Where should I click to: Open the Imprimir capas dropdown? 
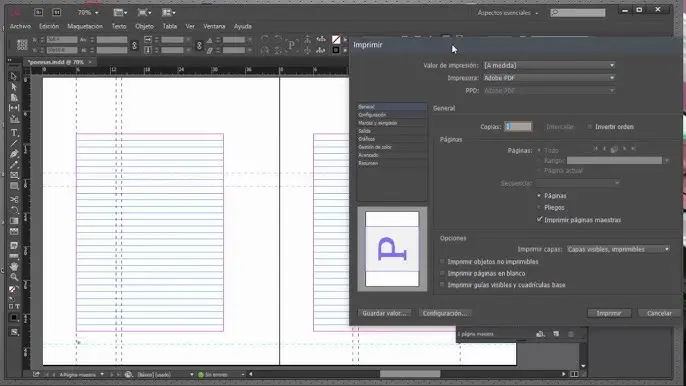pyautogui.click(x=618, y=249)
